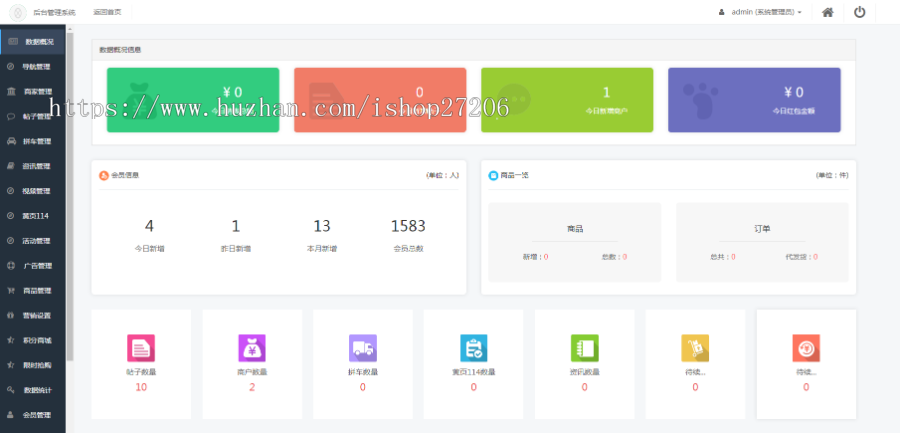This screenshot has width=900, height=433.
Task: Open 活动管理 in the sidebar
Action: (x=33, y=241)
